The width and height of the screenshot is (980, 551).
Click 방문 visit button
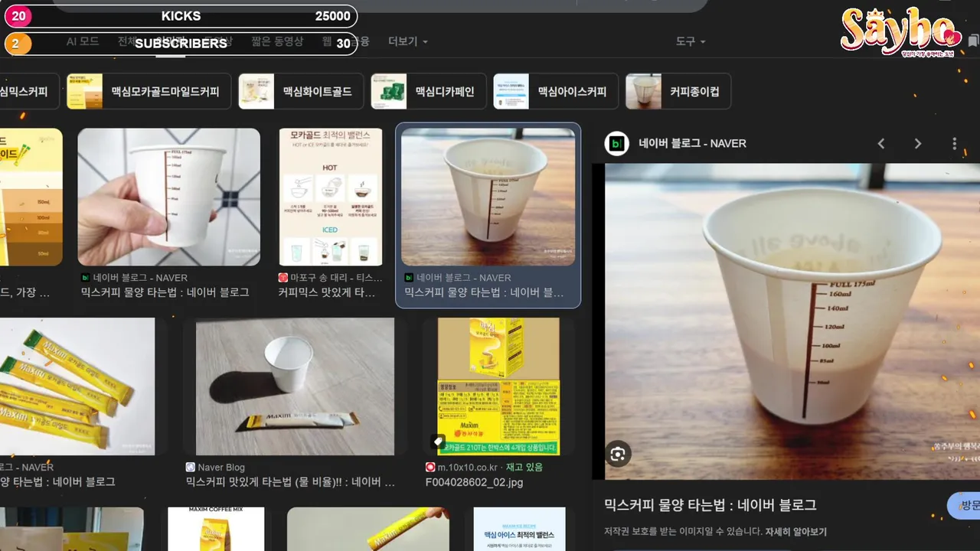[964, 505]
